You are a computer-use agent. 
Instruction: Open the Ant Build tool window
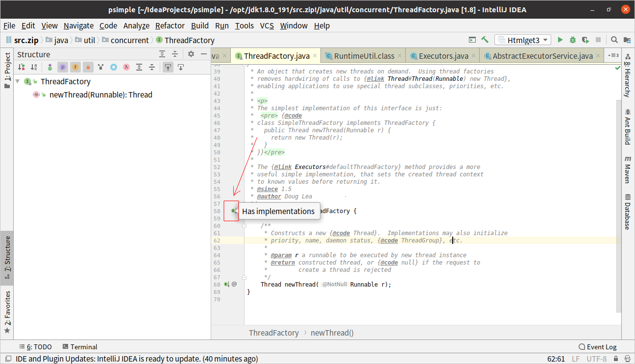[x=628, y=127]
